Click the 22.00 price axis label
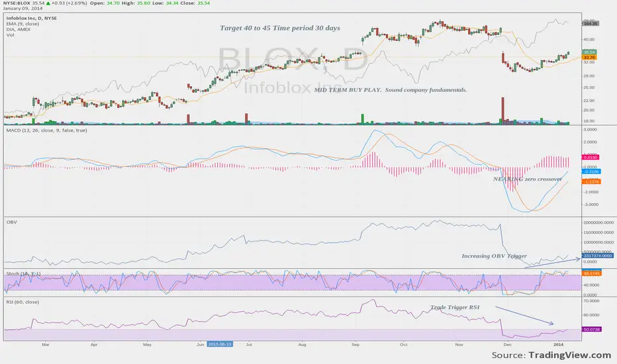 (x=589, y=101)
